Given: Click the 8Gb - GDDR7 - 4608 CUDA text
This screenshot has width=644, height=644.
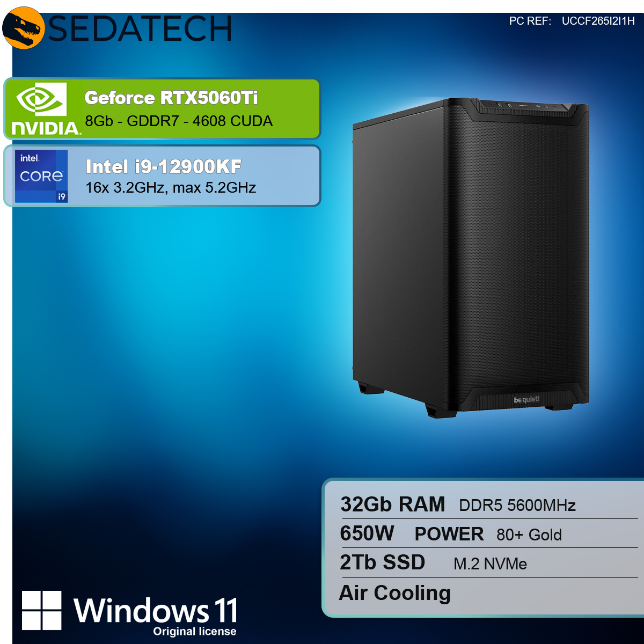Looking at the screenshot, I should tap(179, 121).
